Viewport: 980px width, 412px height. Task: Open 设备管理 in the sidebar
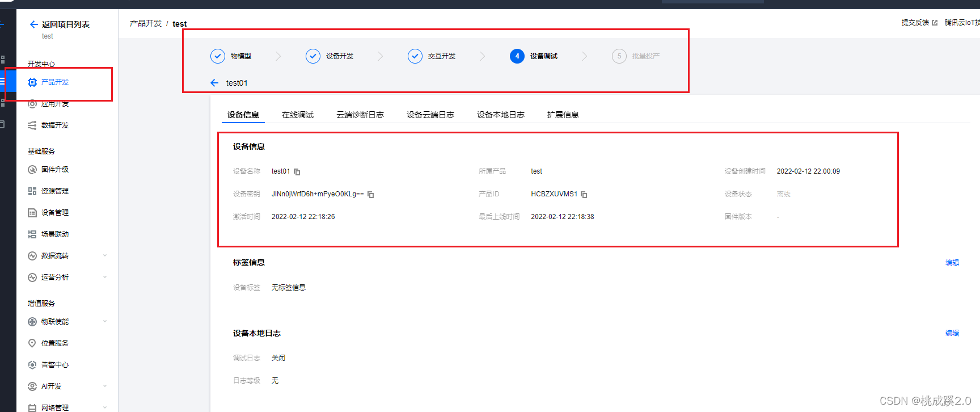click(55, 213)
